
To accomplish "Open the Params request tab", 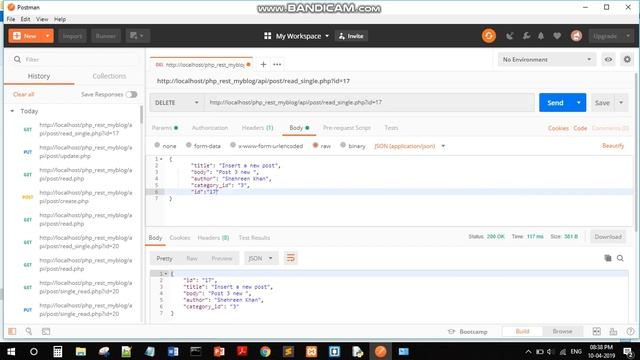I will pyautogui.click(x=164, y=128).
